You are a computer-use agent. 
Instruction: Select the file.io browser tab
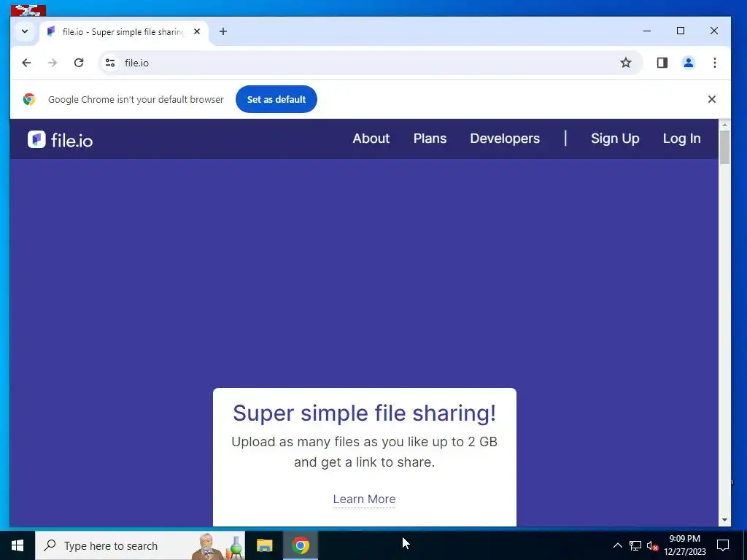click(x=124, y=32)
